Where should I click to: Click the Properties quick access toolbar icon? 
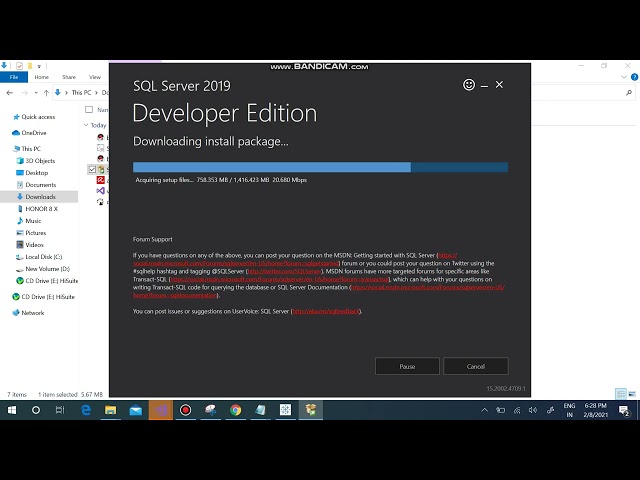19,65
